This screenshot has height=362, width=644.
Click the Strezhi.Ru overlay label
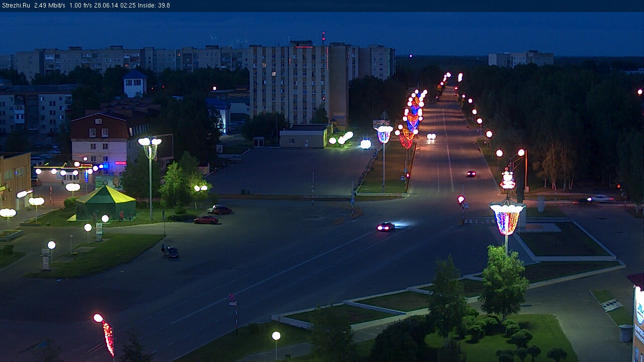coord(16,6)
